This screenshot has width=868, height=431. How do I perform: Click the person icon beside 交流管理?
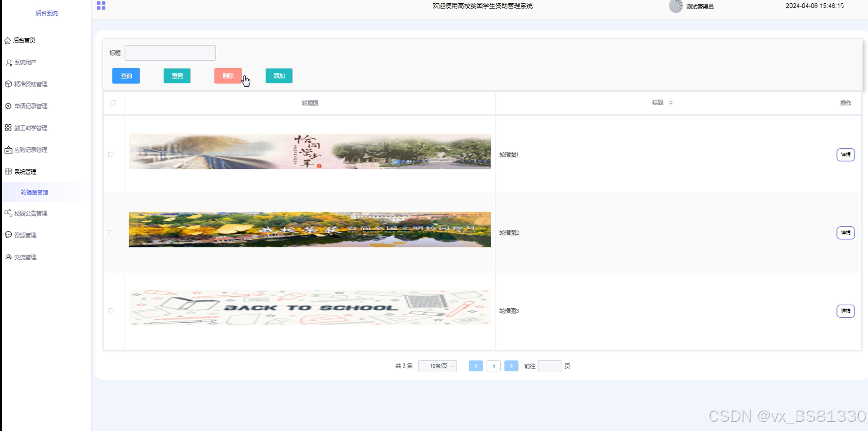coord(8,257)
